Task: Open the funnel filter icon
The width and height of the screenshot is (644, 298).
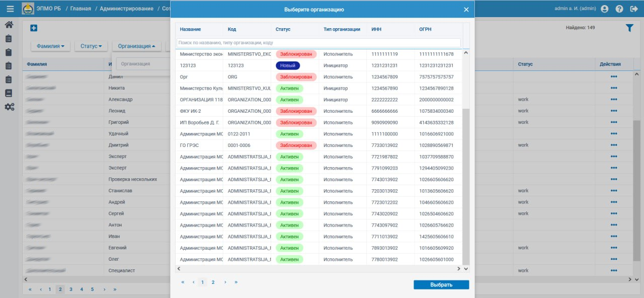Action: pos(629,29)
